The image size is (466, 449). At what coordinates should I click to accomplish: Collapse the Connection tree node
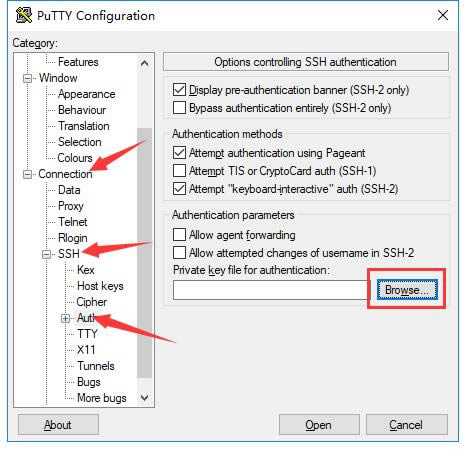tap(27, 174)
